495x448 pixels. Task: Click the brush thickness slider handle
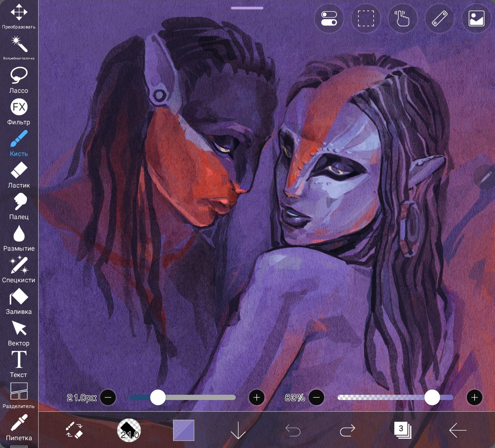158,397
